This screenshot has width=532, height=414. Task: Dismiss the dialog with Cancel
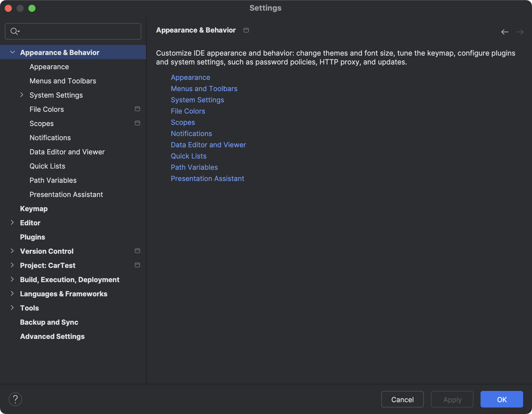(402, 399)
